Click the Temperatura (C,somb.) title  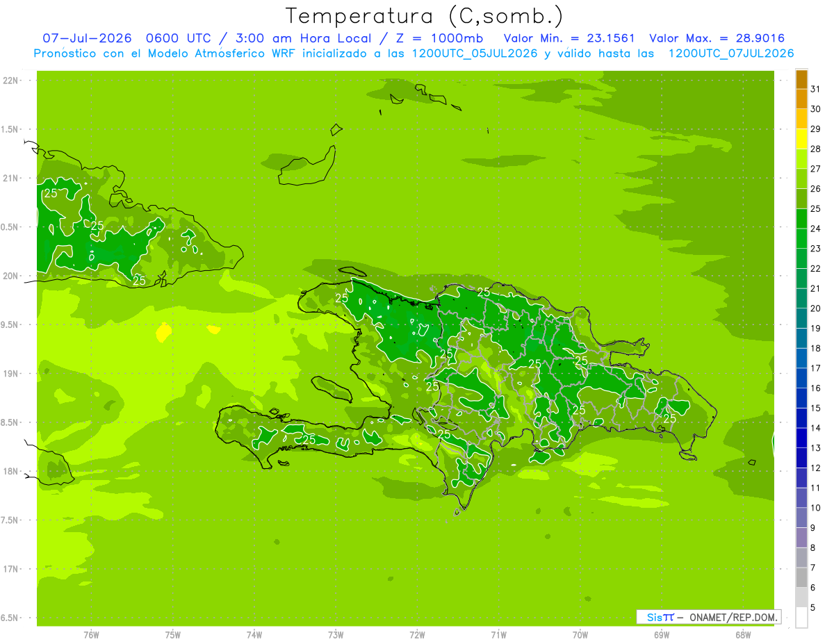(425, 15)
